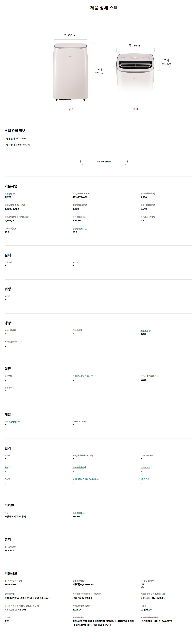Click the front view (정면) product image
This screenshot has height=644, width=192.
click(70, 72)
